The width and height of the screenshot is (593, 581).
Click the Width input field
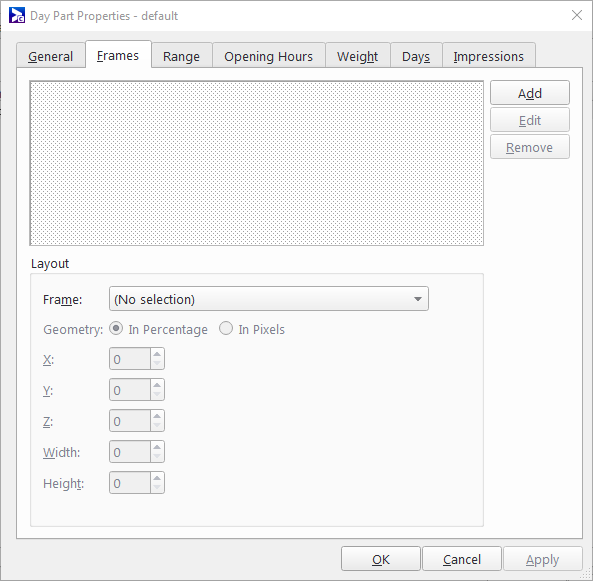tap(130, 452)
